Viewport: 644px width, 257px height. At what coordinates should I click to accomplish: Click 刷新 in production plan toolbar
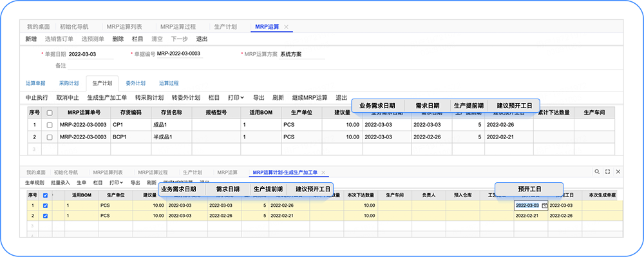point(278,98)
